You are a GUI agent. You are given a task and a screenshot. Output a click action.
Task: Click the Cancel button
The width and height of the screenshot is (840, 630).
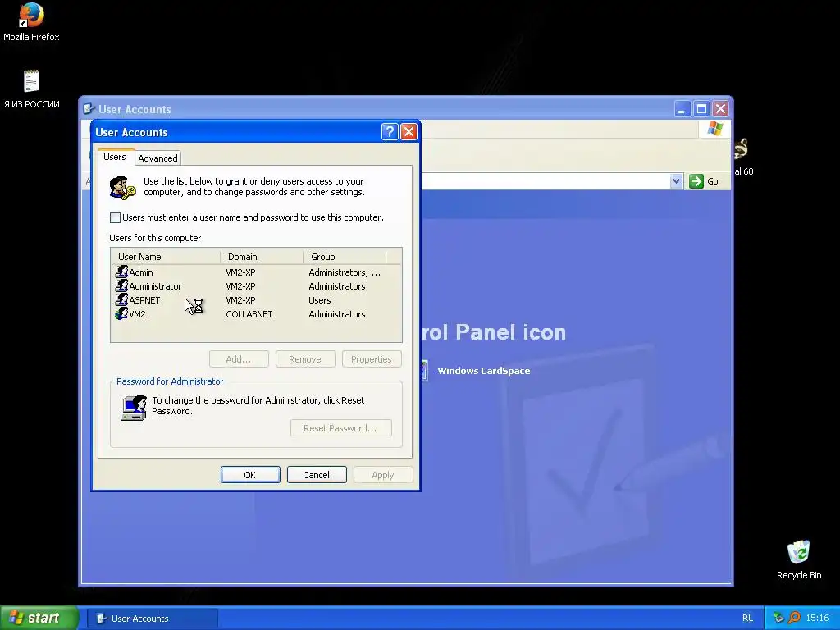tap(317, 475)
